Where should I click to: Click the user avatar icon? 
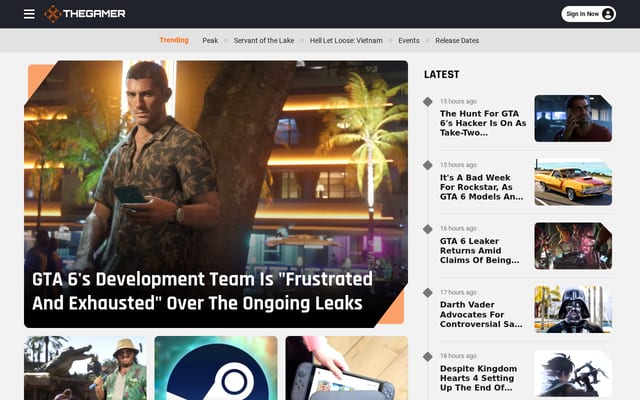pyautogui.click(x=607, y=14)
